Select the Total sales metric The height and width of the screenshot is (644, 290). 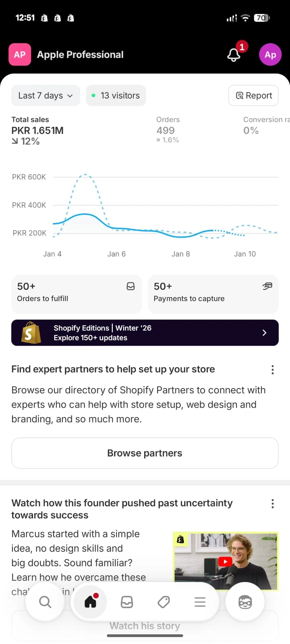click(x=37, y=130)
